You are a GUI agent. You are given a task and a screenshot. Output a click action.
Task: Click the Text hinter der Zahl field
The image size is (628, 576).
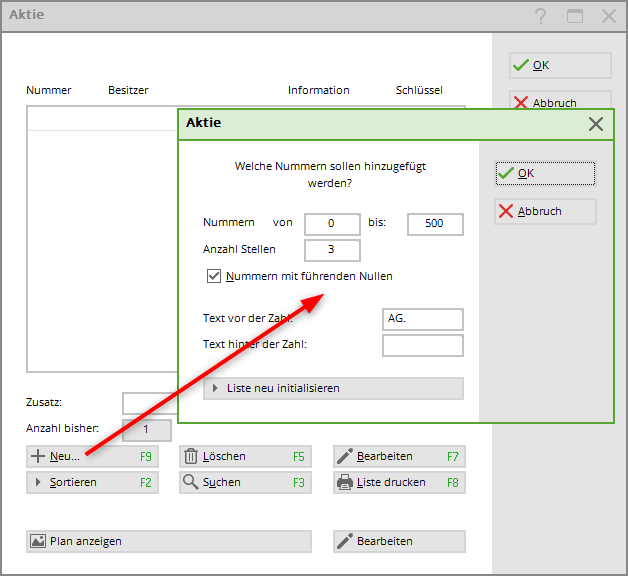tap(423, 346)
